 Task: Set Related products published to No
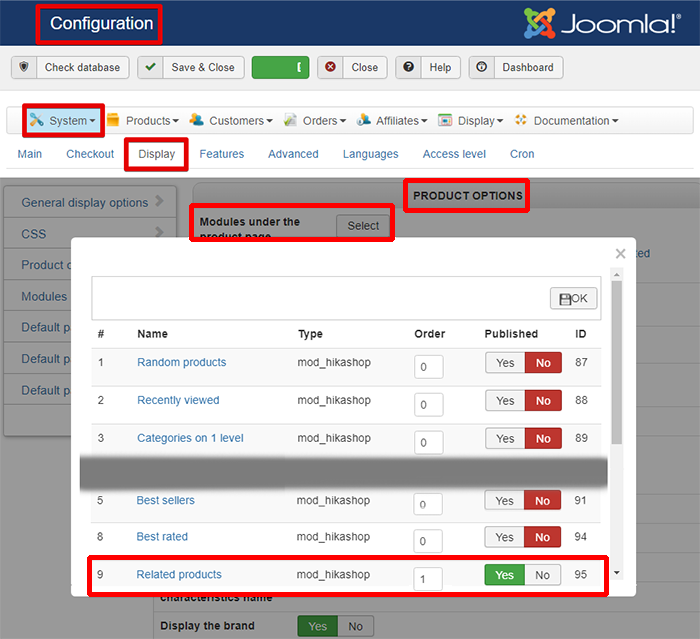coord(542,575)
